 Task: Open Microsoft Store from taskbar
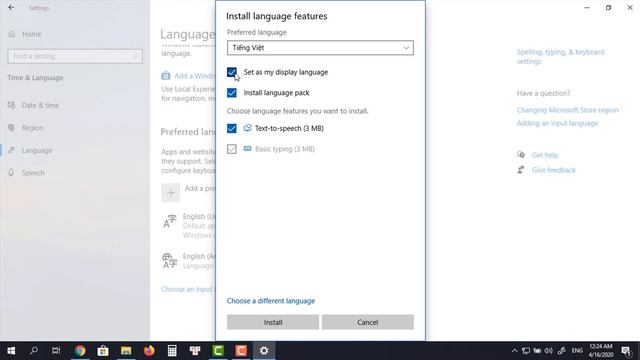click(x=103, y=351)
